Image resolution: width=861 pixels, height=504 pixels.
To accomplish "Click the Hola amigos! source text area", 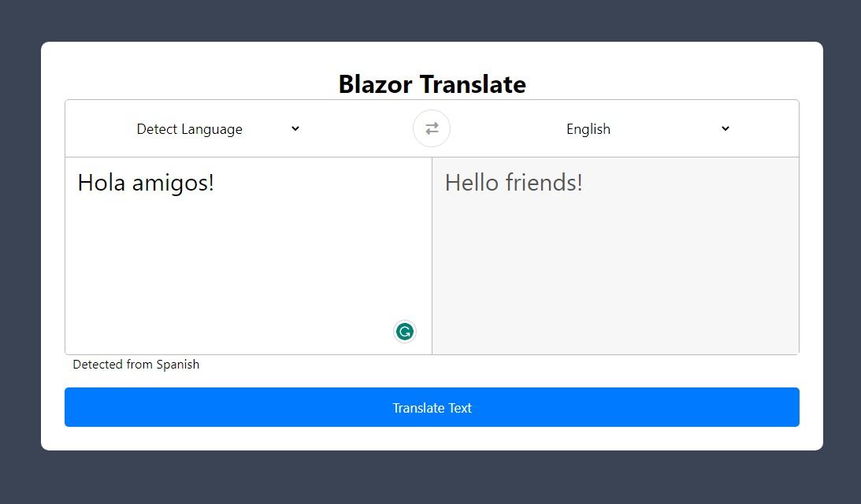I will [x=249, y=256].
